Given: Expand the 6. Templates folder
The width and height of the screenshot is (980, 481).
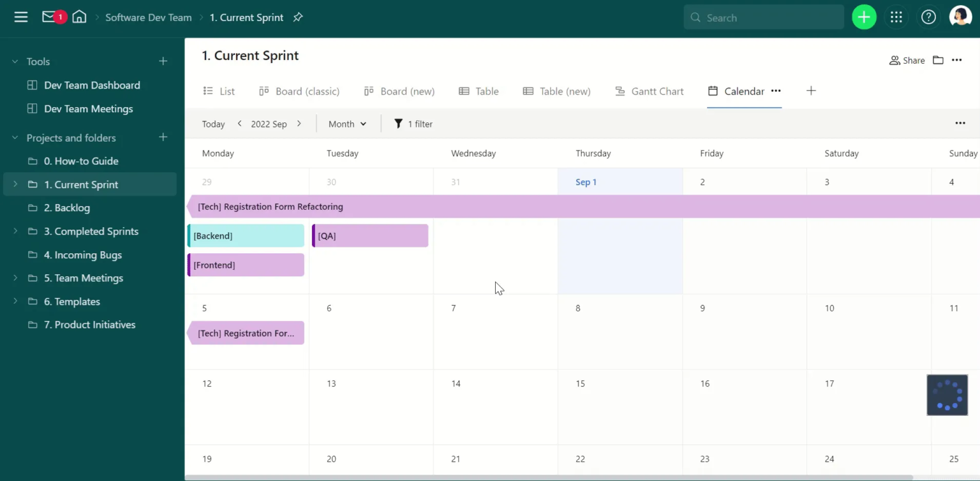Looking at the screenshot, I should point(15,301).
